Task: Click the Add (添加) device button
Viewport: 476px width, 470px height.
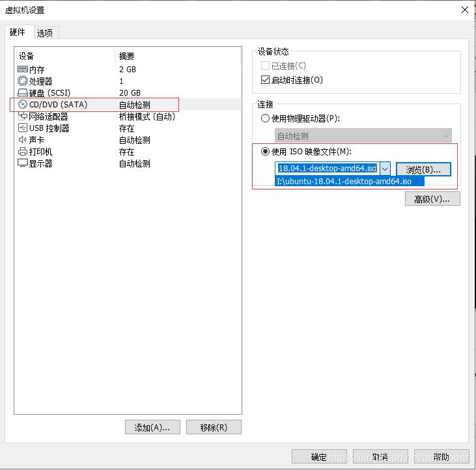Action: pyautogui.click(x=152, y=427)
